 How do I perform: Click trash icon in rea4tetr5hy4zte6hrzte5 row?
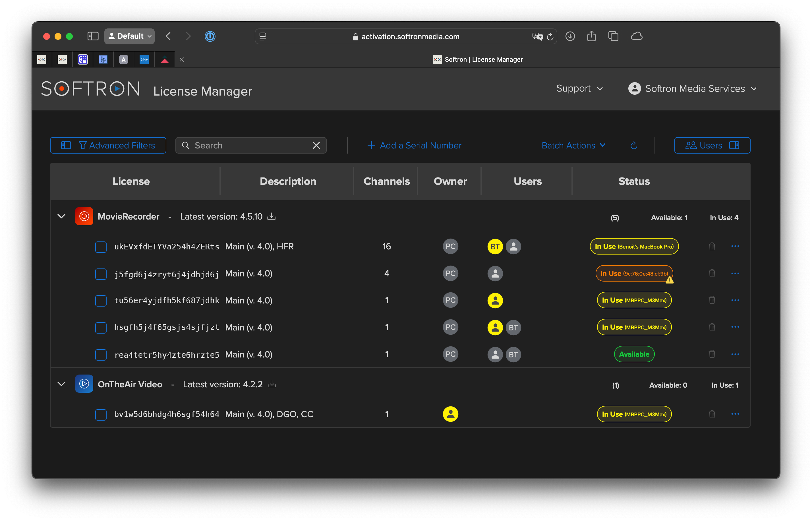pyautogui.click(x=712, y=354)
